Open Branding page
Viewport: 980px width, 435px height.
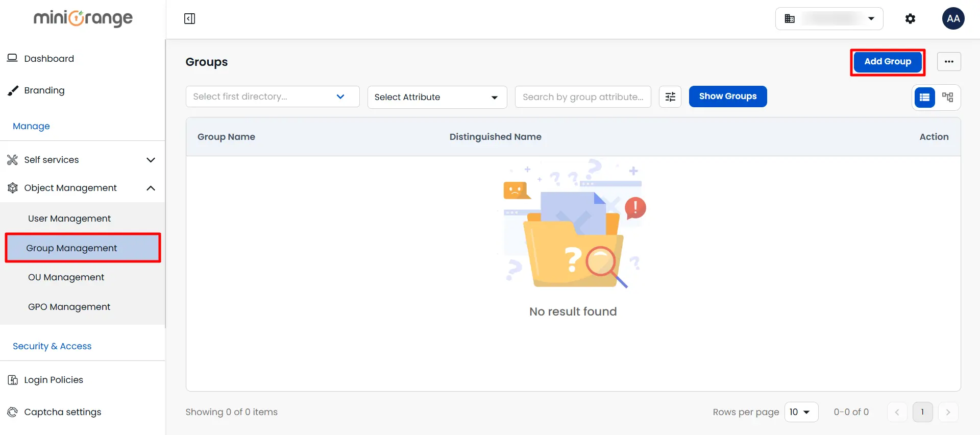[x=44, y=90]
